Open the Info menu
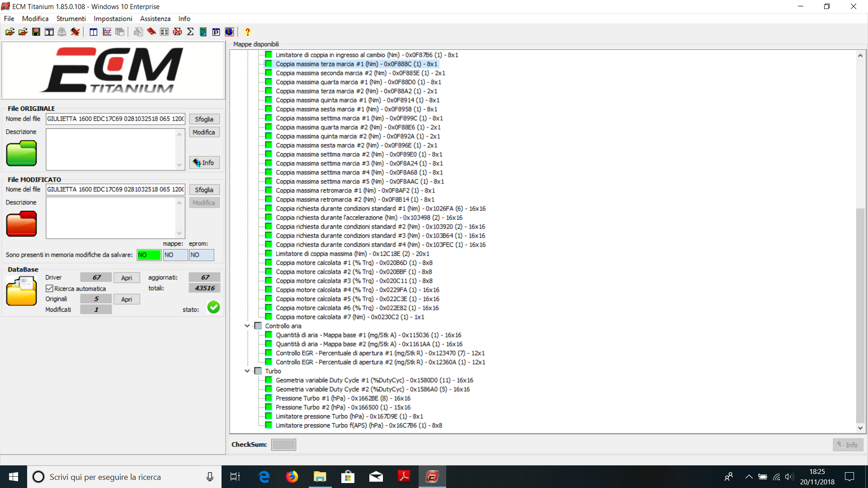The width and height of the screenshot is (868, 488). [x=184, y=19]
